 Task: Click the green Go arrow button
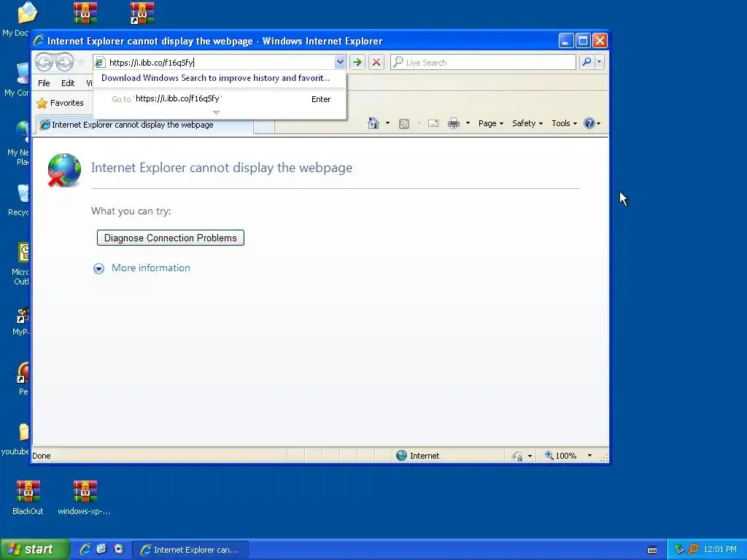click(357, 62)
